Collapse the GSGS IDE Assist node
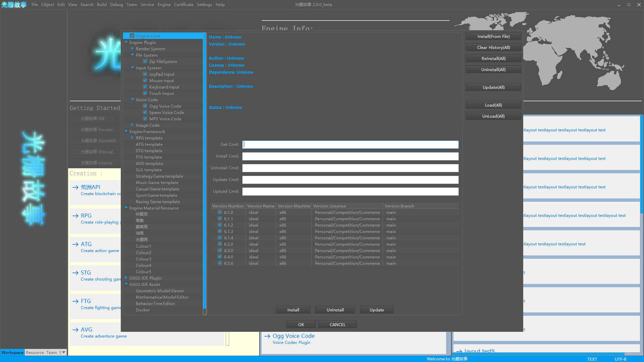This screenshot has width=644, height=362. [126, 284]
